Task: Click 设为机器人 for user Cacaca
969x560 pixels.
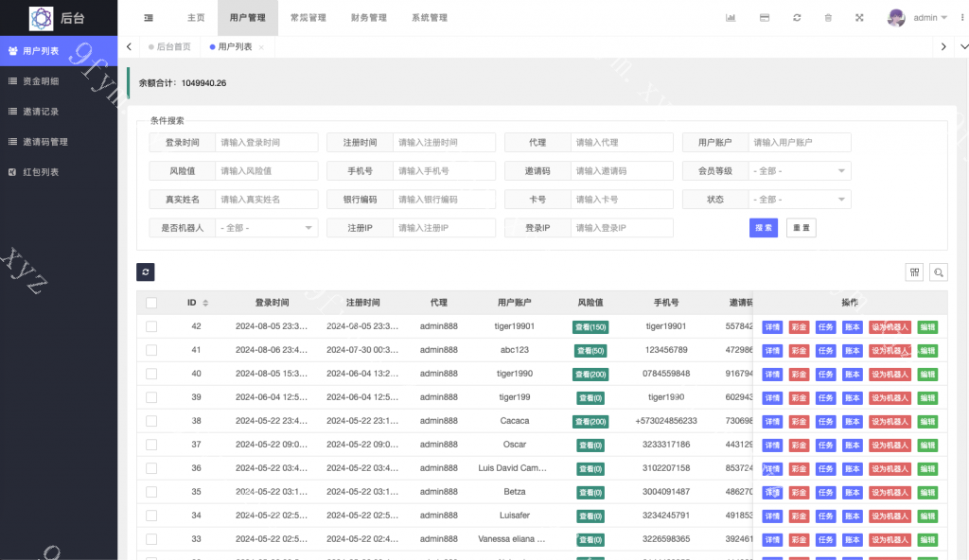Action: [x=890, y=422]
